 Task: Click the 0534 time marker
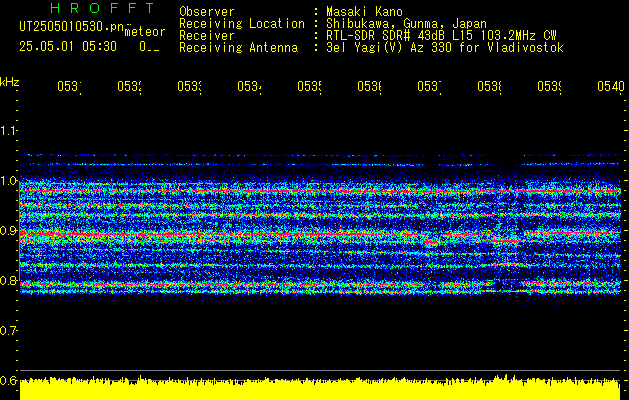click(x=249, y=86)
